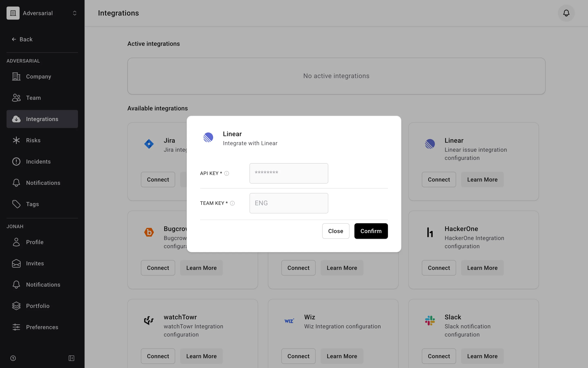Connect the Linear integration card
This screenshot has height=368, width=588.
pyautogui.click(x=439, y=180)
